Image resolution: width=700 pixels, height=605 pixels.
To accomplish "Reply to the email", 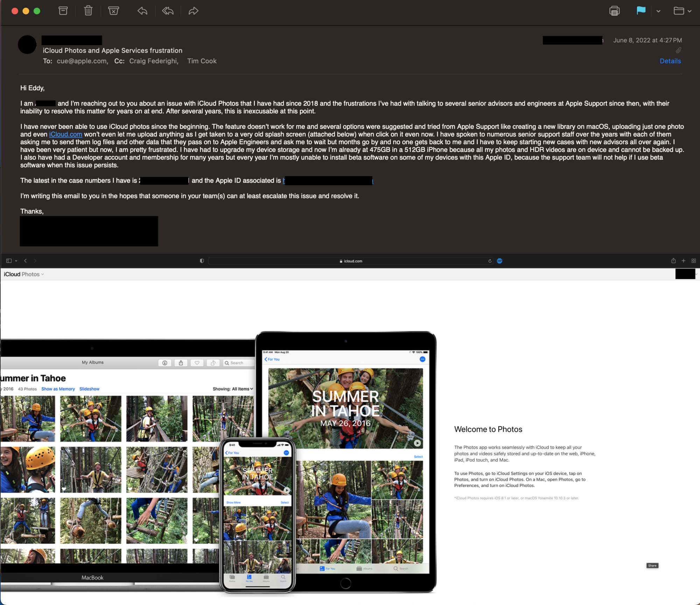I will coord(142,11).
